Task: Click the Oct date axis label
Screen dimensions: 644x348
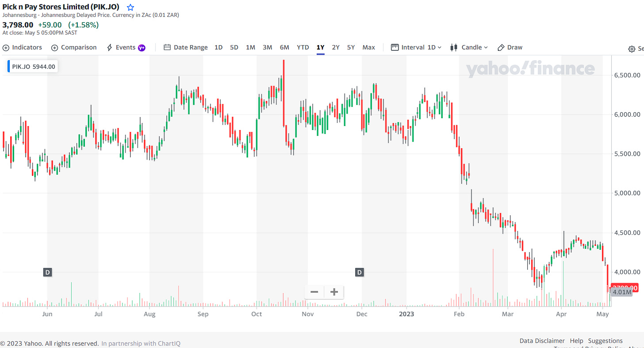Action: click(x=257, y=314)
